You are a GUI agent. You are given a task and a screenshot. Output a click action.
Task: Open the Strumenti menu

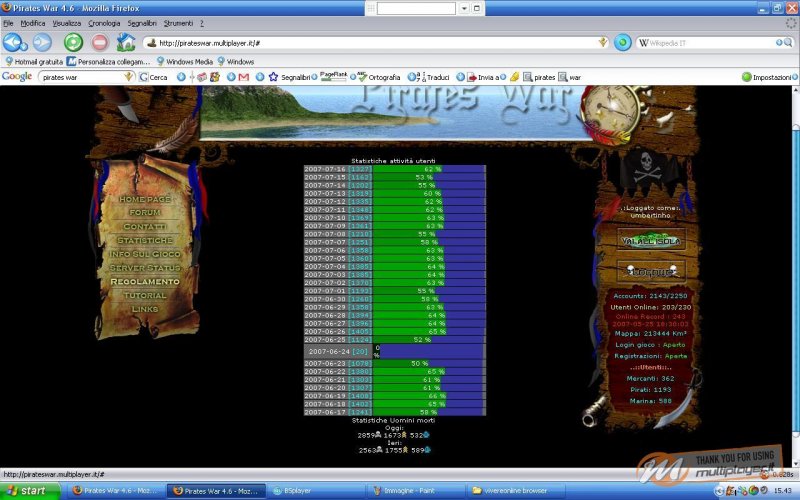coord(178,23)
